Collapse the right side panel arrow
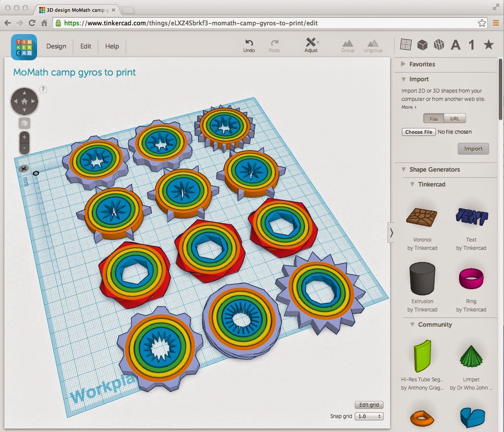 [x=391, y=232]
